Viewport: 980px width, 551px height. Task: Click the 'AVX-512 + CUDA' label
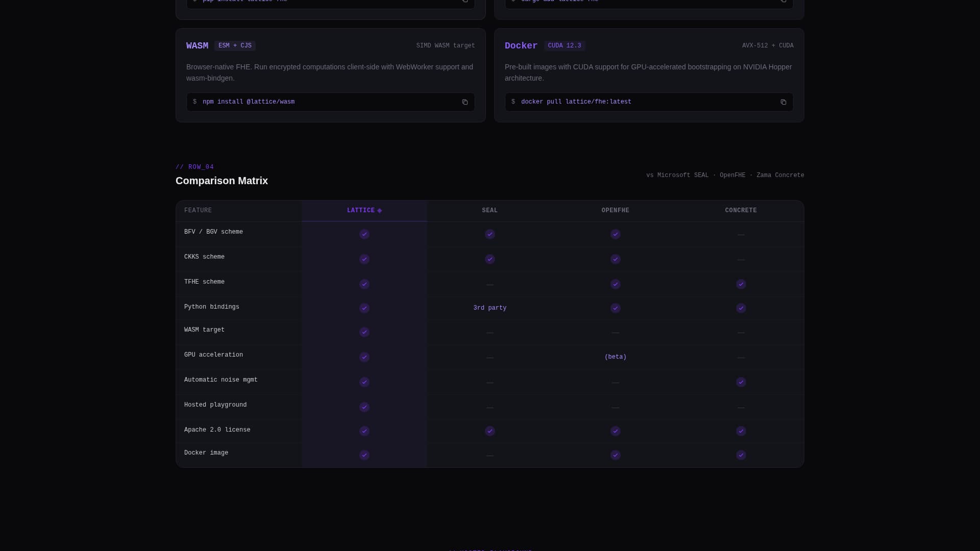(768, 46)
